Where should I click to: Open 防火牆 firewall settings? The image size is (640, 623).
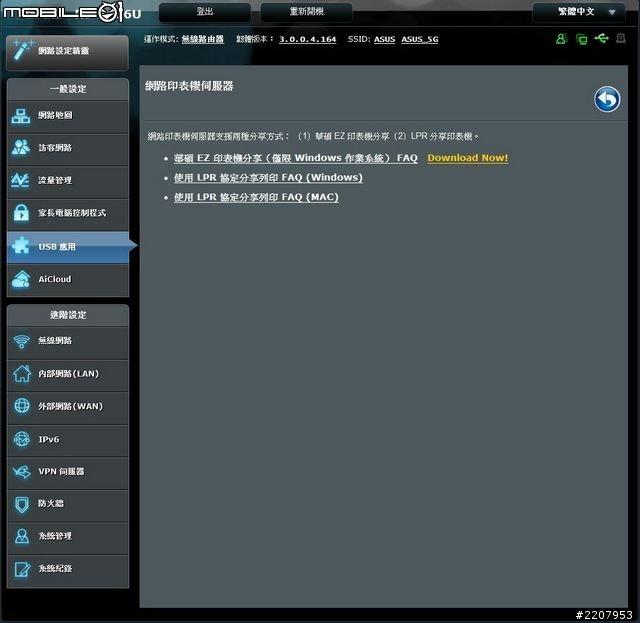click(x=67, y=504)
